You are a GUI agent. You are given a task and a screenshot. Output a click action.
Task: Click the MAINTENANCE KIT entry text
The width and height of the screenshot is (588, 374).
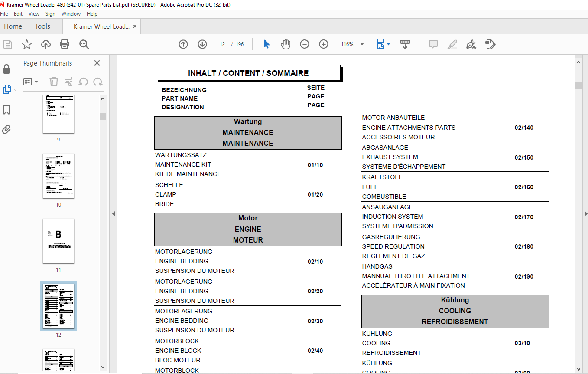(183, 164)
